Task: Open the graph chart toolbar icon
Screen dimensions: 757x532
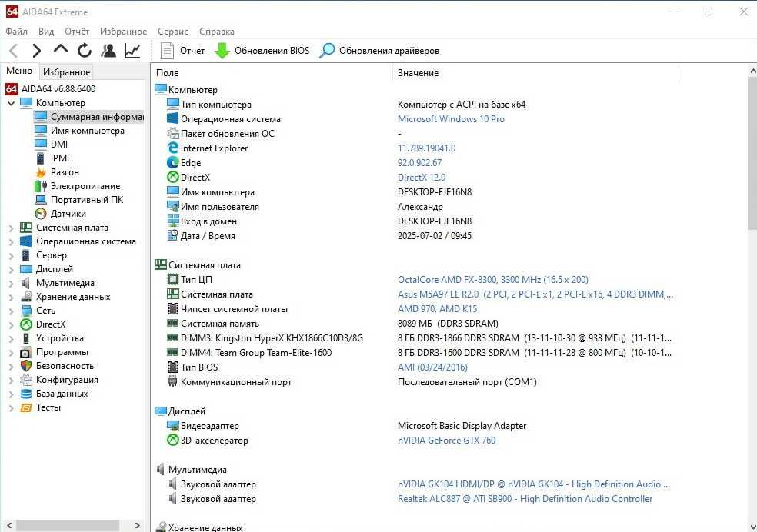Action: coord(132,51)
